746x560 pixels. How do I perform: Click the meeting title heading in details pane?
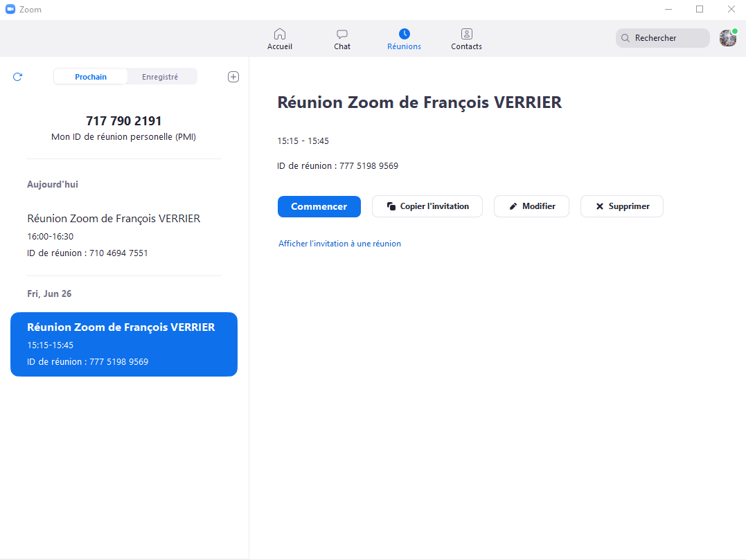click(x=420, y=102)
